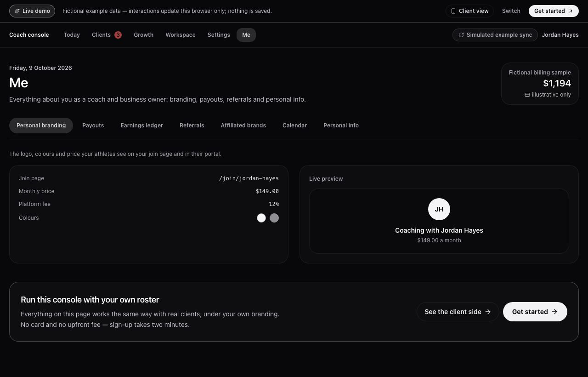Click the bottom Get started button
Image resolution: width=588 pixels, height=377 pixels.
[x=535, y=312]
